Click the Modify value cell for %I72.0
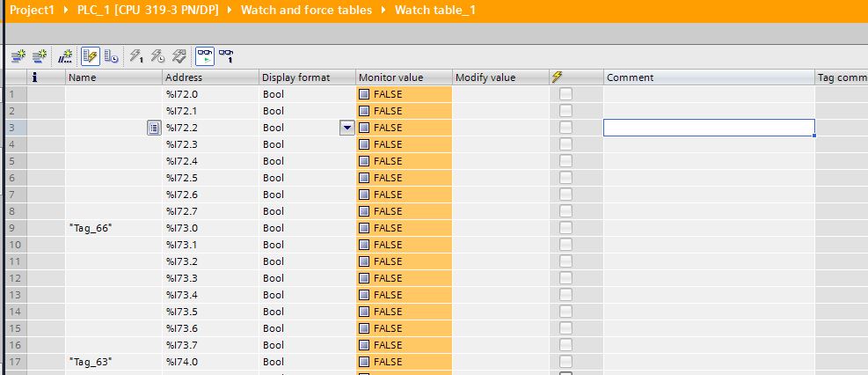868x375 pixels. point(500,94)
